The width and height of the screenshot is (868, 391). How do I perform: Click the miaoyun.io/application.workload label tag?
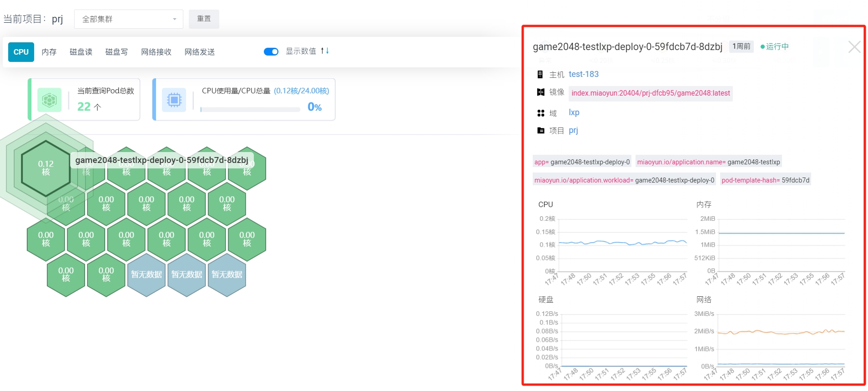coord(624,180)
